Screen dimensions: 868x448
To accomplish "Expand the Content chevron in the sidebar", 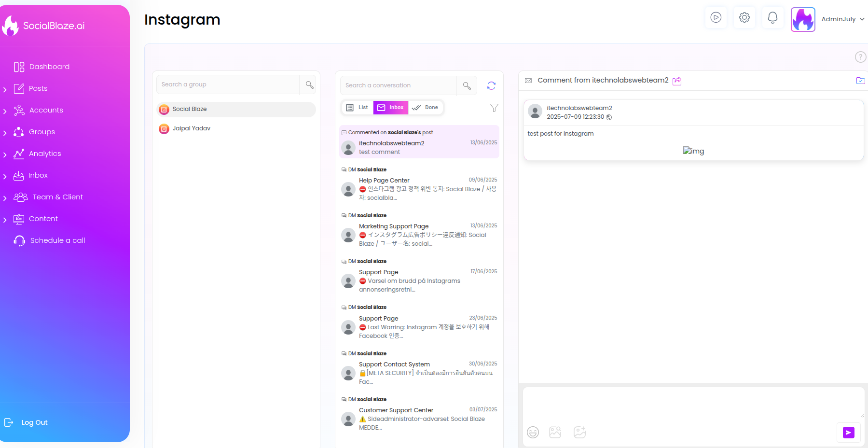I will [x=5, y=220].
